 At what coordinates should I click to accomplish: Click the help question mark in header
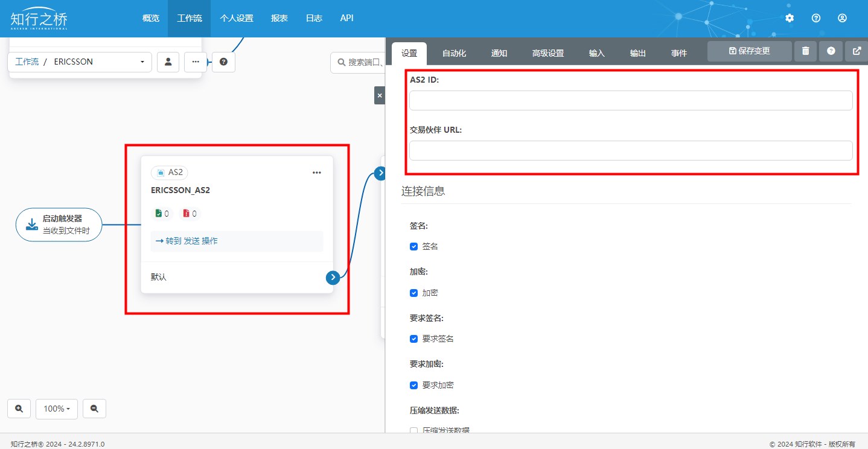coord(816,18)
